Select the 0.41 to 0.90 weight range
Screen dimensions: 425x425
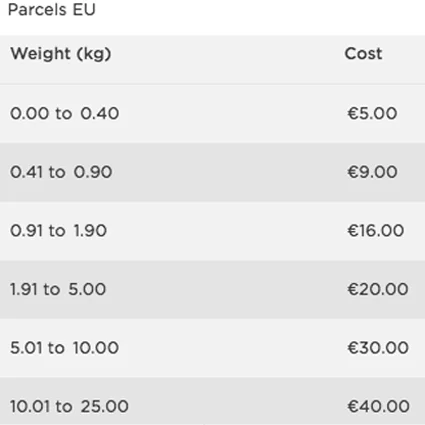click(61, 172)
